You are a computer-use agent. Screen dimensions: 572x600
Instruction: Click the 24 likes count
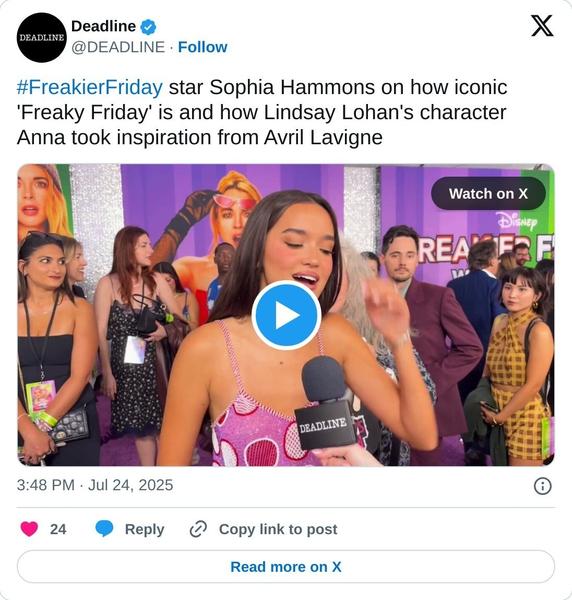[x=58, y=529]
